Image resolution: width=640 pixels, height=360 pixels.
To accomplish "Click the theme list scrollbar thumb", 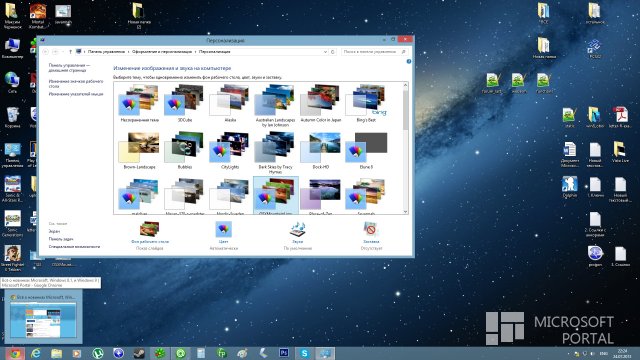I will pyautogui.click(x=405, y=110).
